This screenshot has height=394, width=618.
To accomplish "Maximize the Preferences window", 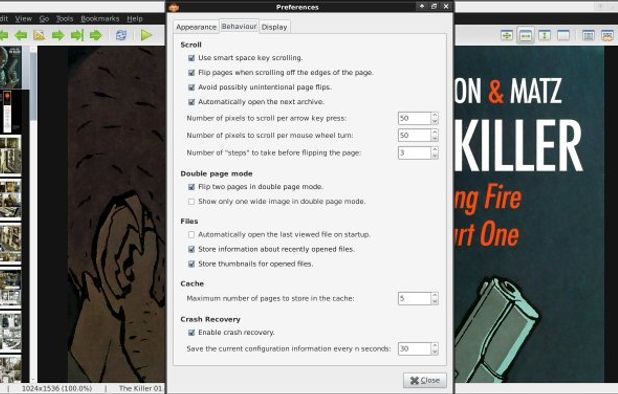I will (x=434, y=6).
